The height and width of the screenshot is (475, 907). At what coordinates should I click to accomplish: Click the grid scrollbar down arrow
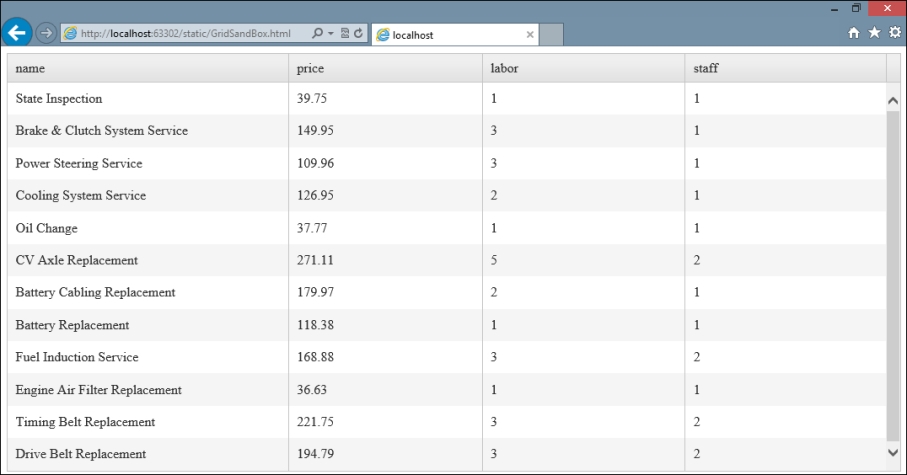pyautogui.click(x=893, y=452)
